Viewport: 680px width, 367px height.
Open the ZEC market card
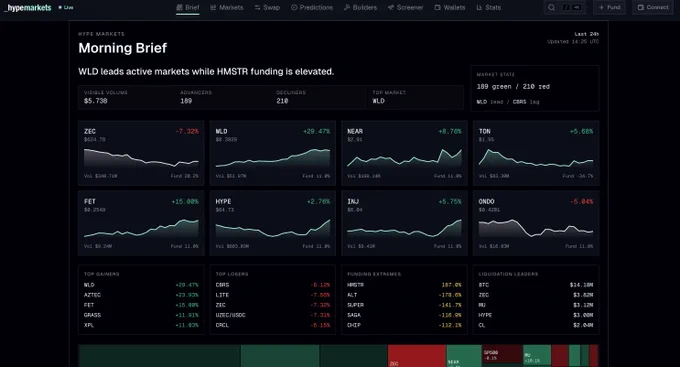pyautogui.click(x=141, y=153)
